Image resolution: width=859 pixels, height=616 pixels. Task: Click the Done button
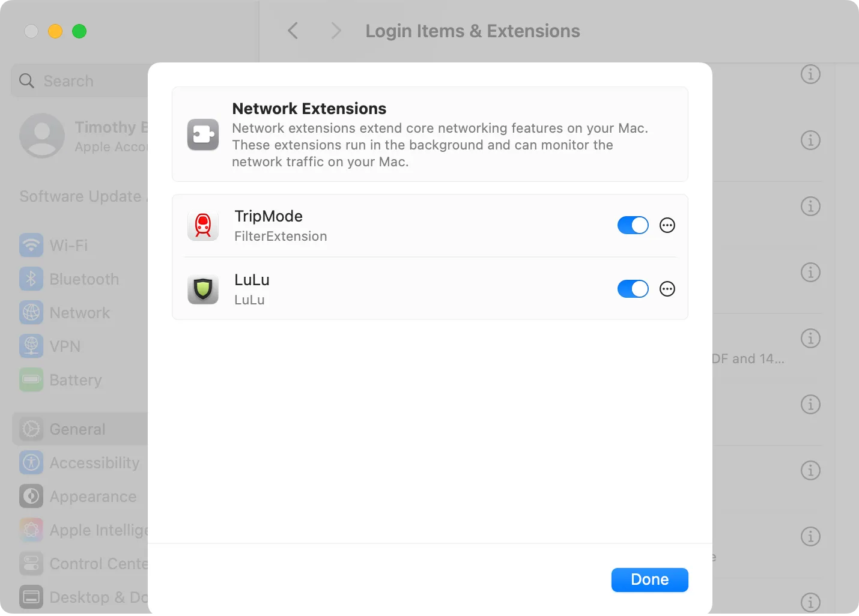pos(649,579)
